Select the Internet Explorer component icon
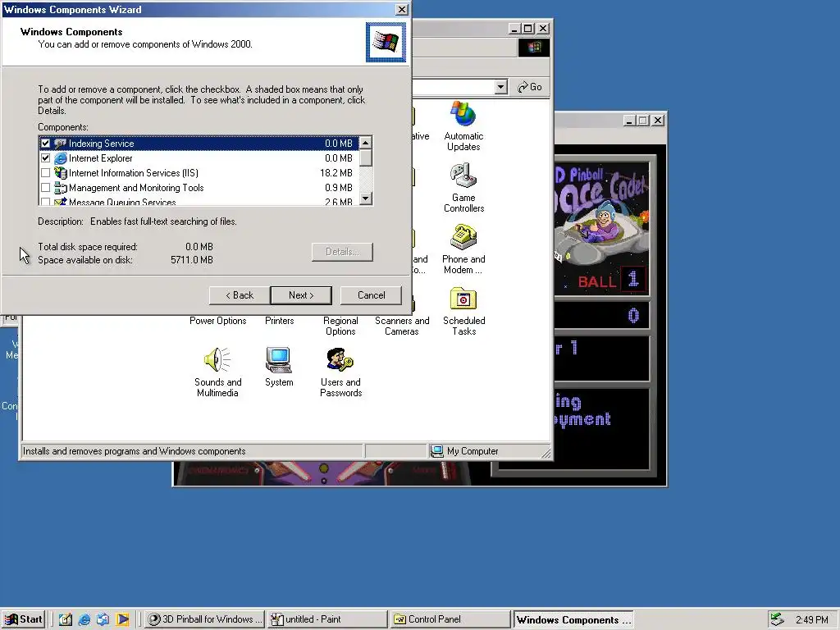 pyautogui.click(x=61, y=158)
